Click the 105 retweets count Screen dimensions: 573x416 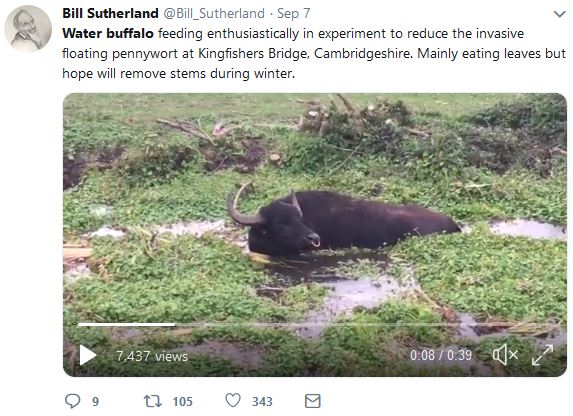point(182,401)
